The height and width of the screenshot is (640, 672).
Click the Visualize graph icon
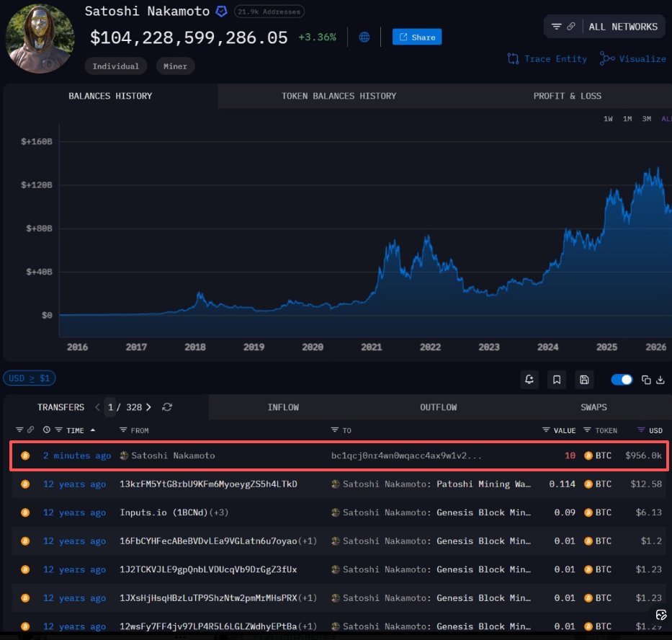(x=607, y=58)
